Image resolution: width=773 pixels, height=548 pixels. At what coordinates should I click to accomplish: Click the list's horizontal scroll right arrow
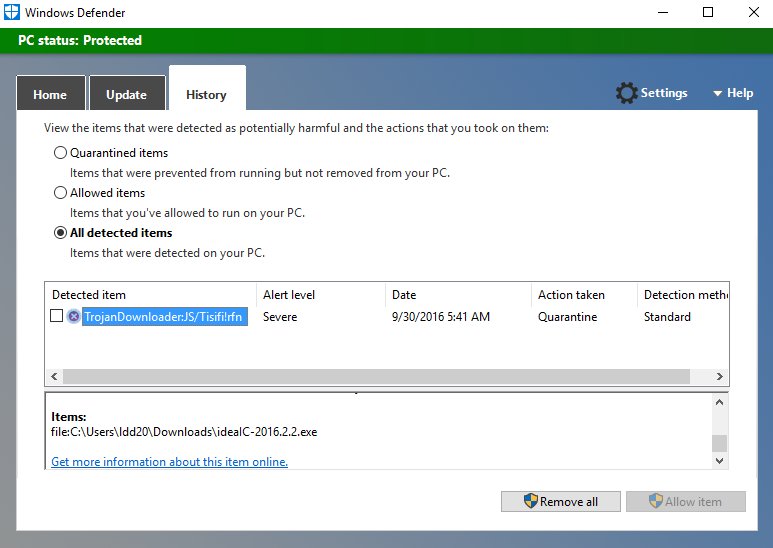(720, 377)
